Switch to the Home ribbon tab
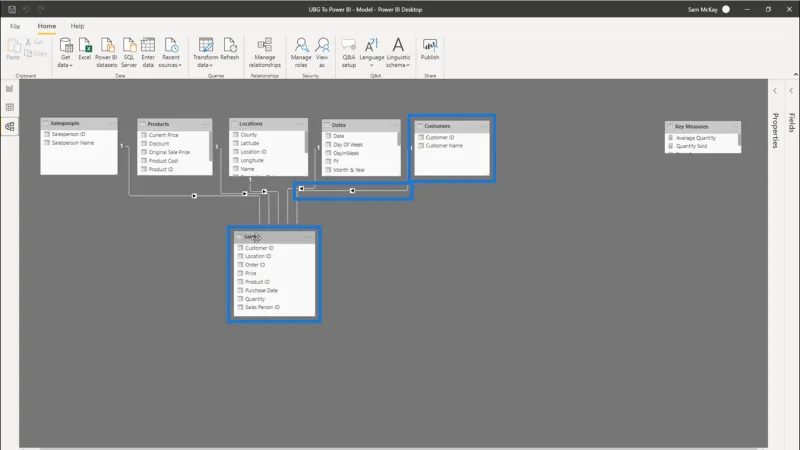Screen dimensions: 800x450 pyautogui.click(x=46, y=26)
